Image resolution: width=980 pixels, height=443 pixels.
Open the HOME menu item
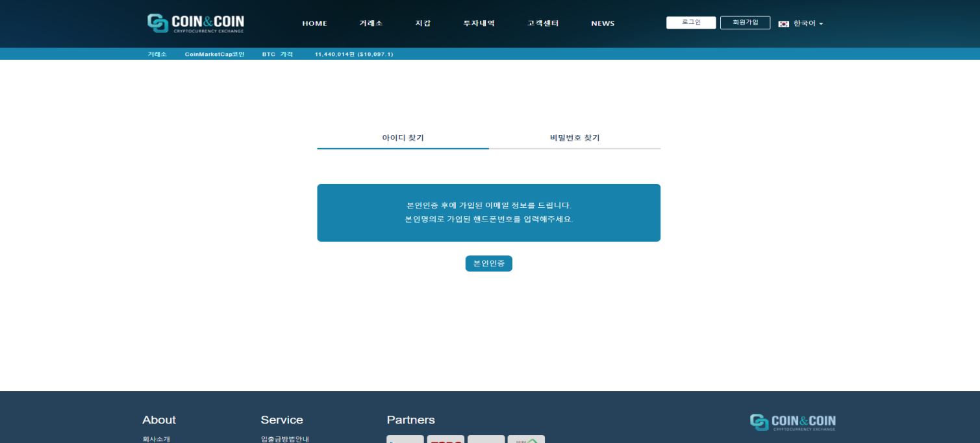tap(314, 23)
